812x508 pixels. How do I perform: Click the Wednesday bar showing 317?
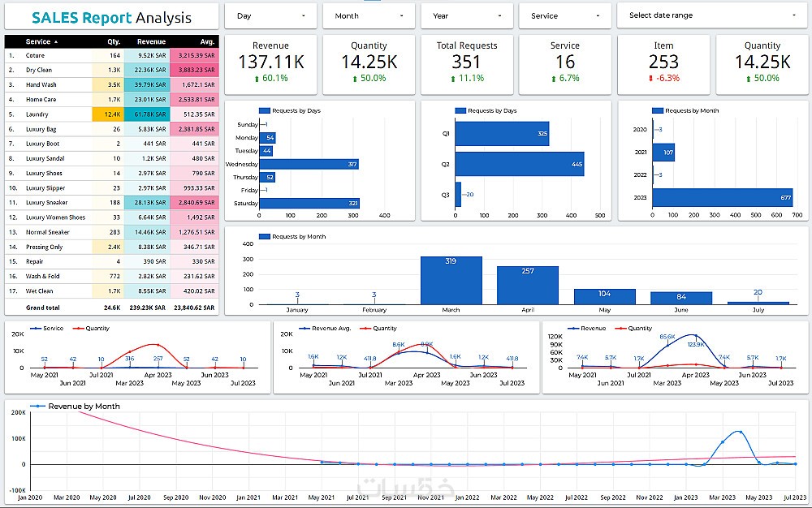click(x=309, y=164)
